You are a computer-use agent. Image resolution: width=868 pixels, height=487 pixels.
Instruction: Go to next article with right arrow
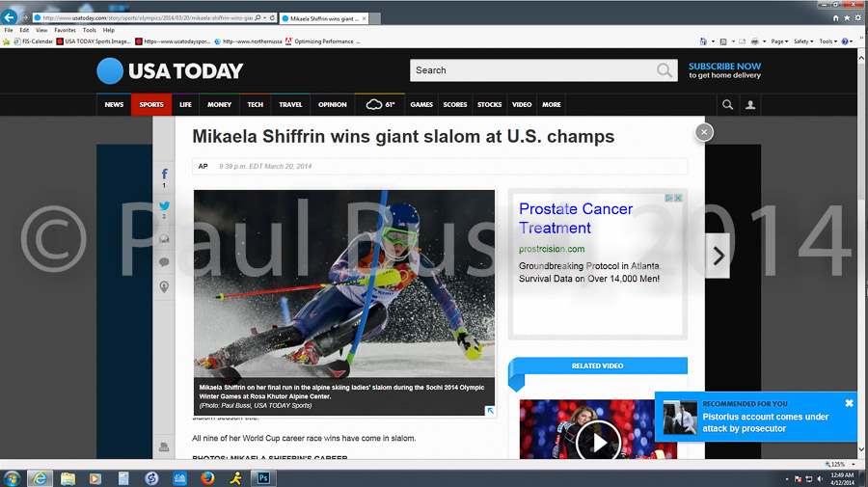718,256
